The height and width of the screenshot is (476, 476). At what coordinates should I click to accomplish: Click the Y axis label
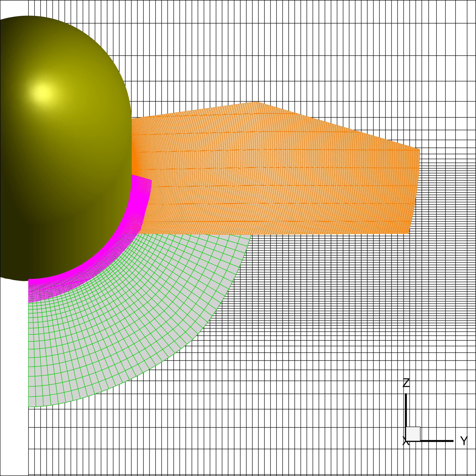464,441
